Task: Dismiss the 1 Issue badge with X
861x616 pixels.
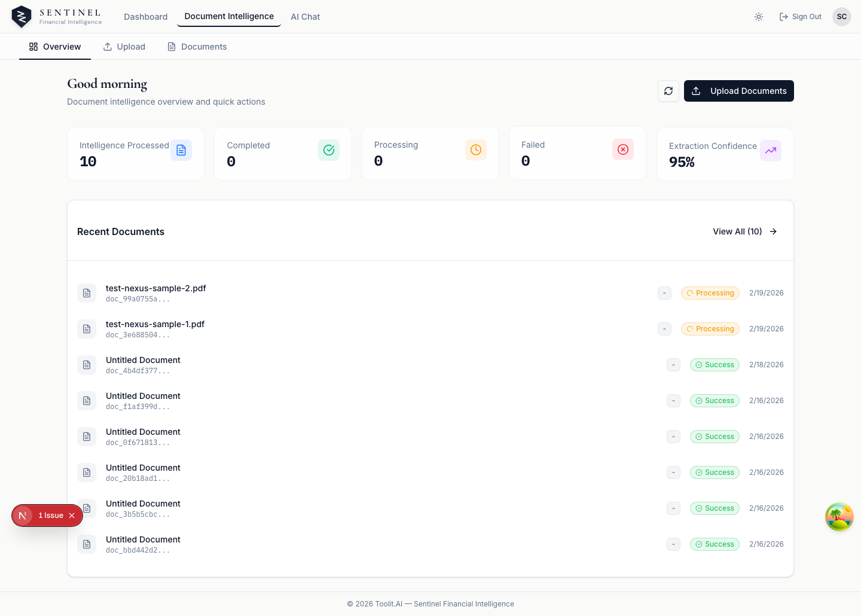Action: [x=72, y=516]
